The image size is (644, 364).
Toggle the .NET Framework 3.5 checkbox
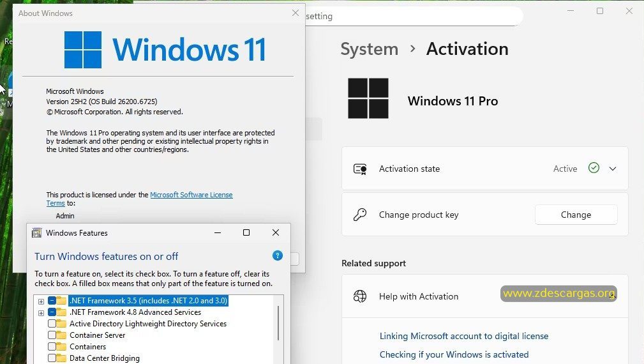[x=52, y=300]
